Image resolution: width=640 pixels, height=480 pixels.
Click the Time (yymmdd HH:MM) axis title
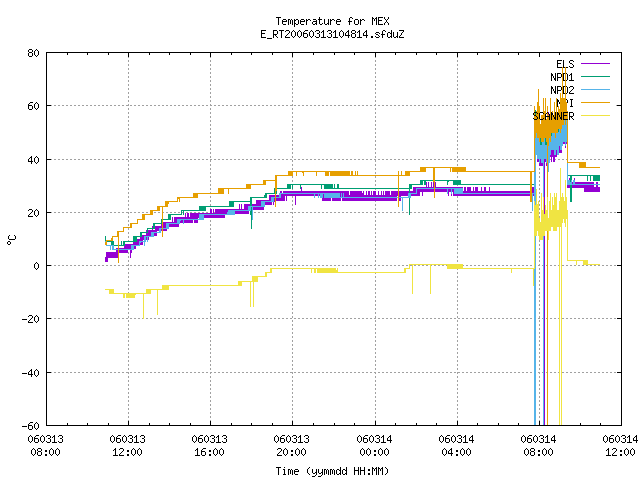click(332, 471)
